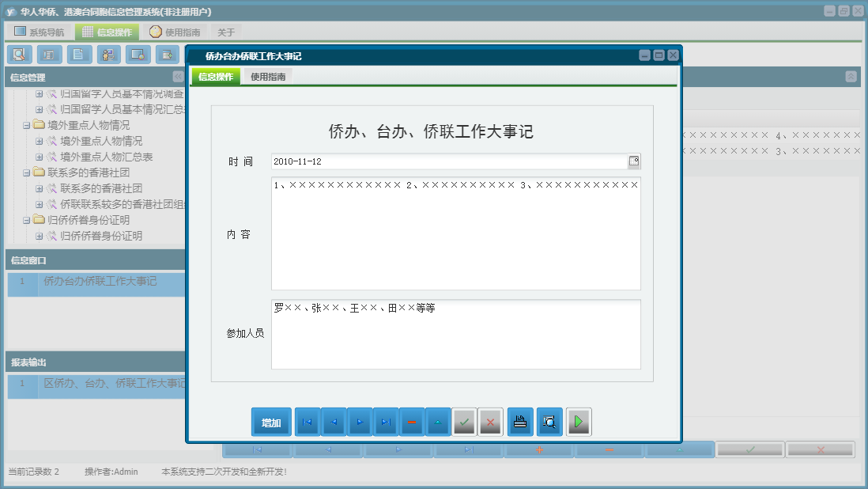Image resolution: width=868 pixels, height=489 pixels.
Task: Jump to last record with the skip-forward control
Action: coord(386,422)
